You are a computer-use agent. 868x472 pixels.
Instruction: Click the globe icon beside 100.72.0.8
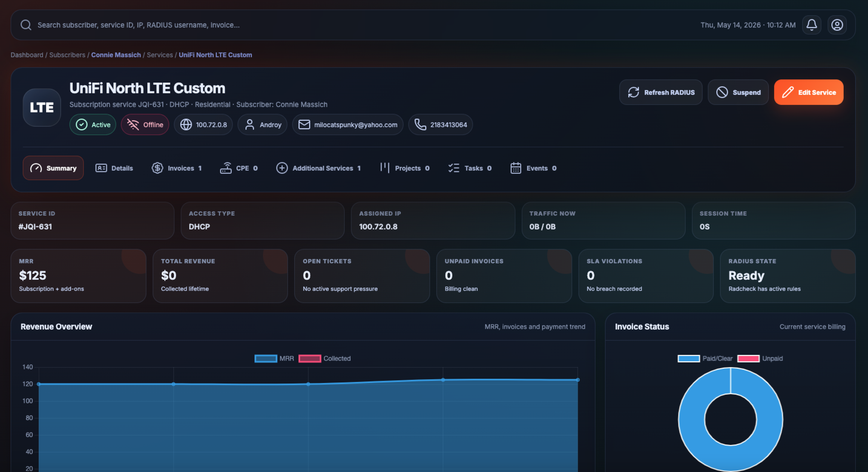pos(186,125)
